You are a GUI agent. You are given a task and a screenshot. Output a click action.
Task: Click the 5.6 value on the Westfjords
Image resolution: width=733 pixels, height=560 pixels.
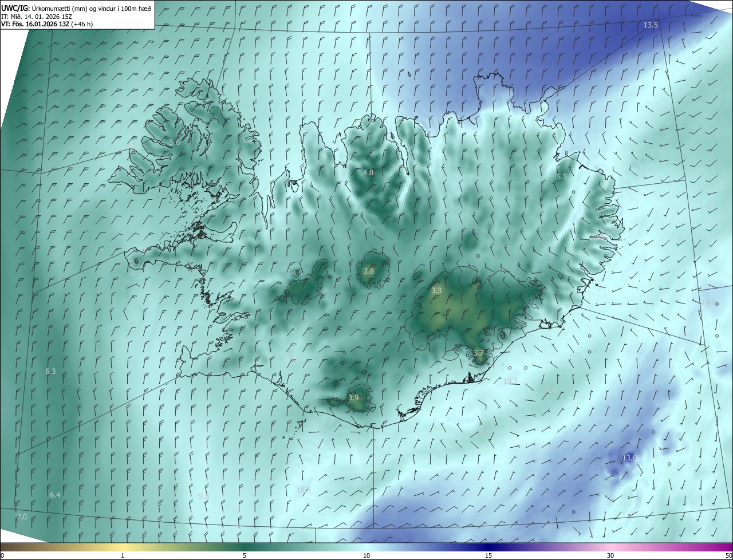click(x=175, y=142)
